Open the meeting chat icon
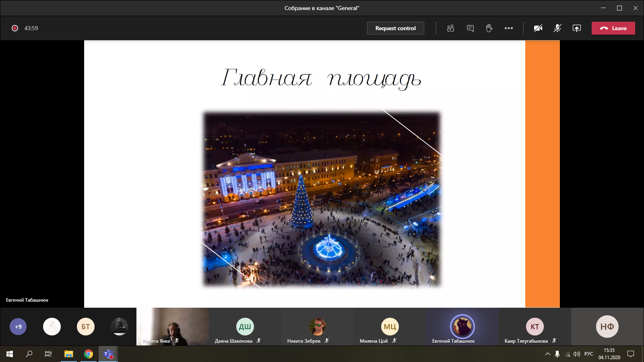 tap(470, 28)
